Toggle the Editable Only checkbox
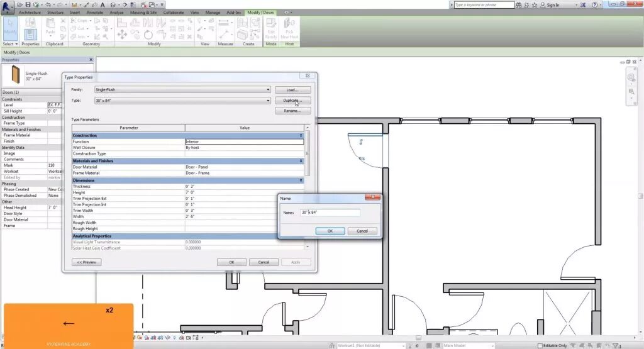The image size is (644, 349). (540, 346)
